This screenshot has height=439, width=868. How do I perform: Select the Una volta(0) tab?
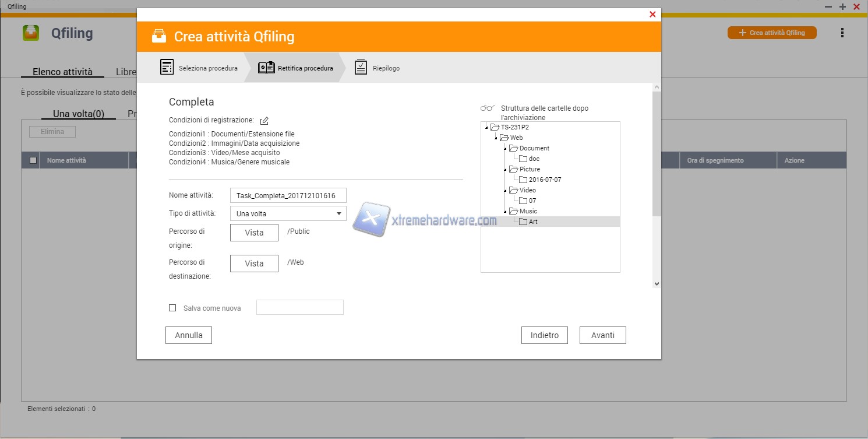pos(79,114)
